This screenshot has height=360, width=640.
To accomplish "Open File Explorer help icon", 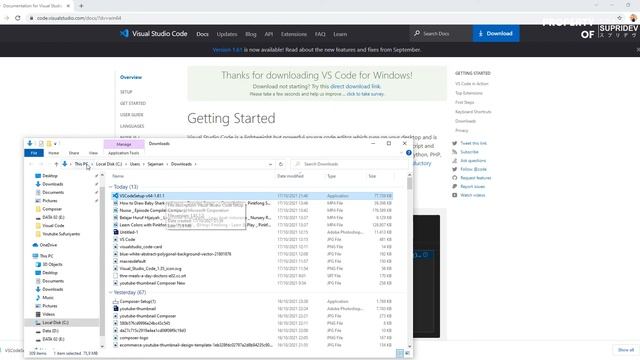I will [x=409, y=153].
